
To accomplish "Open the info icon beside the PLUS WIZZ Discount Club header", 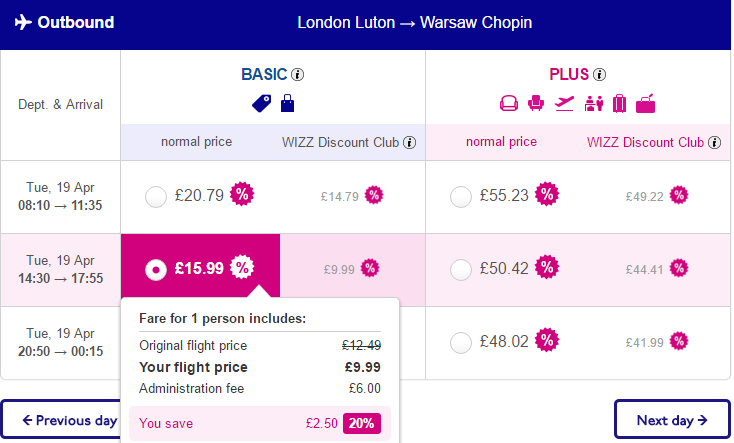I will [x=714, y=142].
